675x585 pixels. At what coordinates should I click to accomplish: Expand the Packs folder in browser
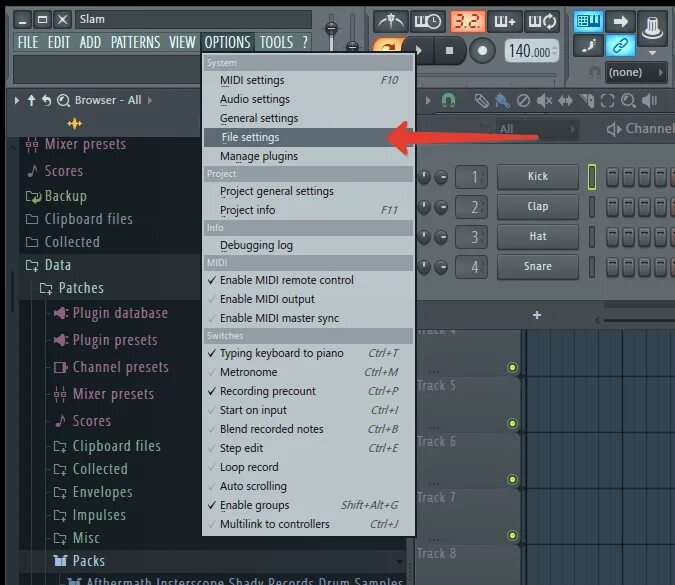tap(79, 561)
